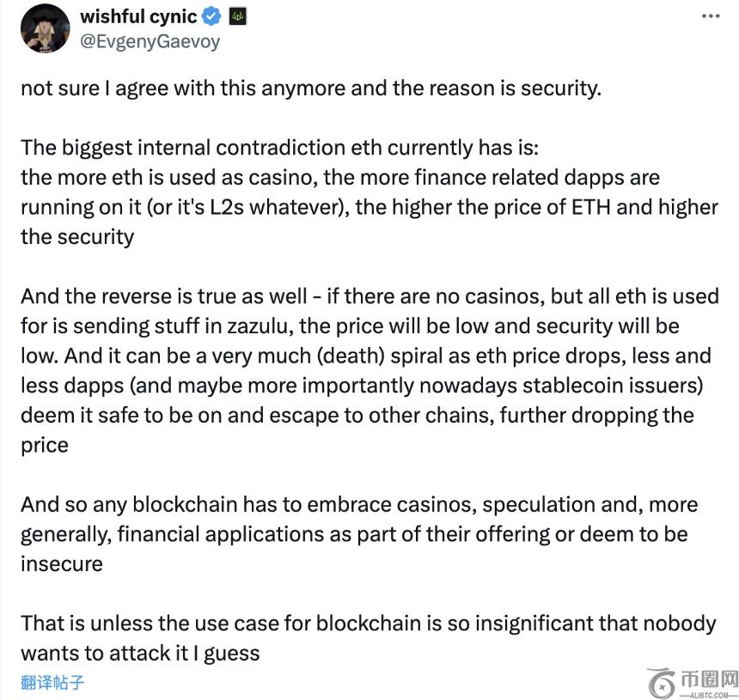Image resolution: width=739 pixels, height=700 pixels.
Task: Click the 币圈网 watermark logo
Action: click(708, 679)
